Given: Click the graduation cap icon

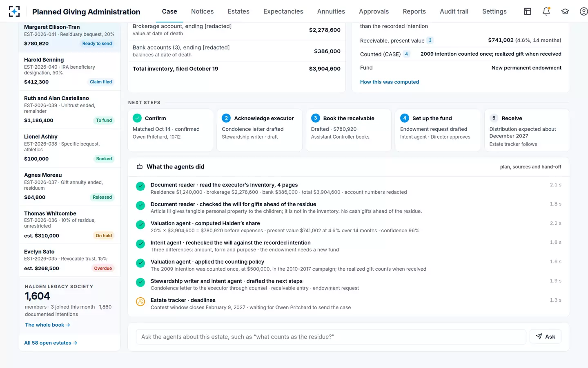Looking at the screenshot, I should (x=565, y=11).
